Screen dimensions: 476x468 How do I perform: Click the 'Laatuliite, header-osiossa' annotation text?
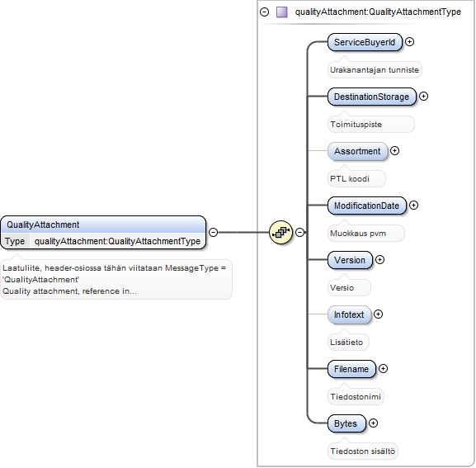[116, 280]
